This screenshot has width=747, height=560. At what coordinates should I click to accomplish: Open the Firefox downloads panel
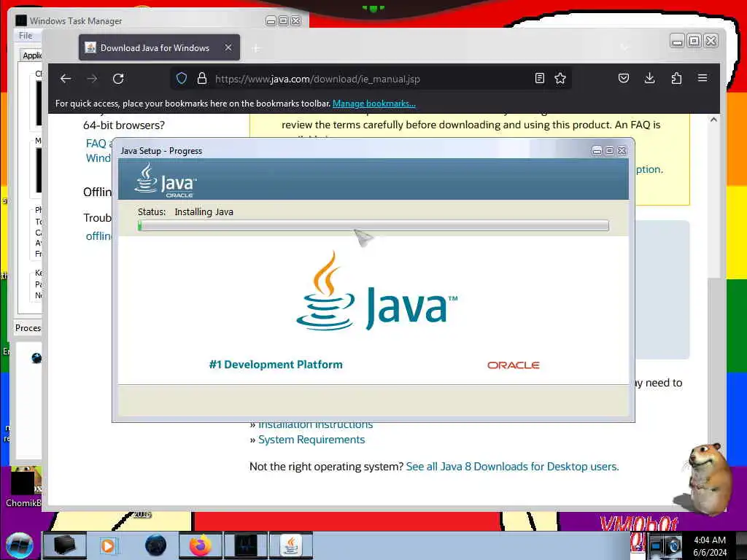[650, 79]
